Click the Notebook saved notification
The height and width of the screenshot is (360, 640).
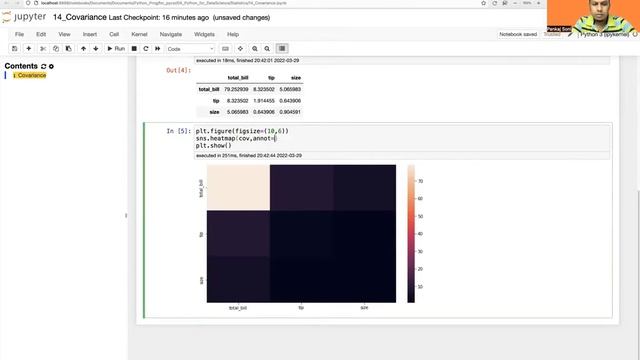(518, 35)
